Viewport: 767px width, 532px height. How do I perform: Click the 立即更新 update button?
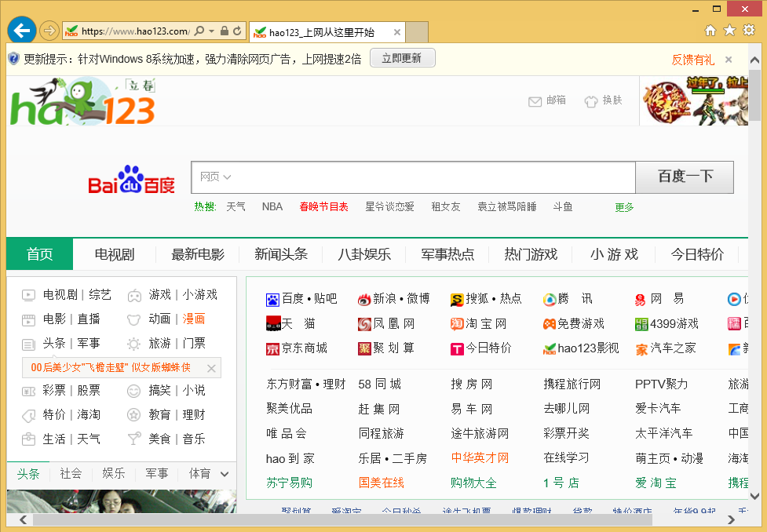(402, 58)
